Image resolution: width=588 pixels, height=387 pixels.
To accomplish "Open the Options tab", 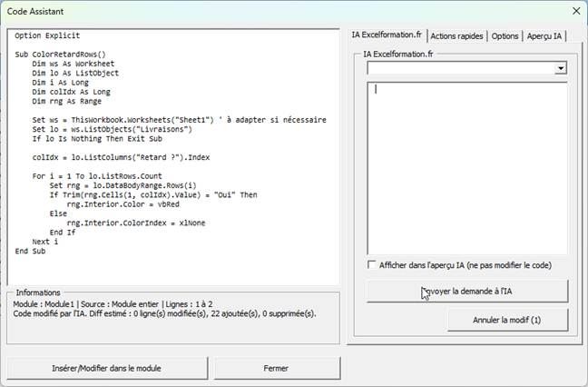I will point(505,36).
